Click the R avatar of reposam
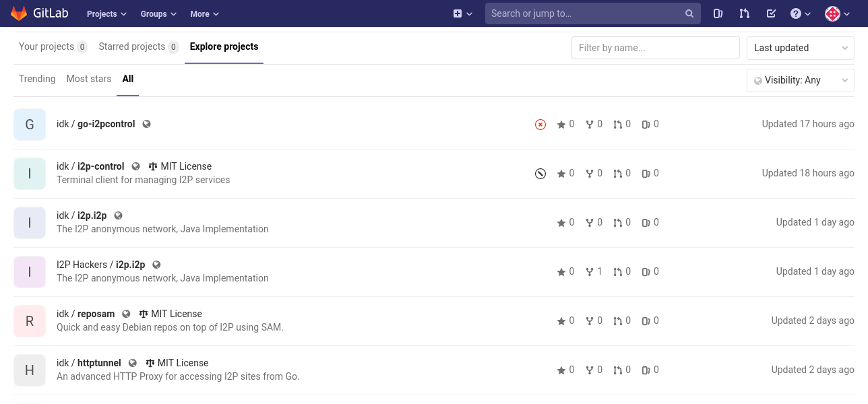The width and height of the screenshot is (868, 404). (30, 321)
